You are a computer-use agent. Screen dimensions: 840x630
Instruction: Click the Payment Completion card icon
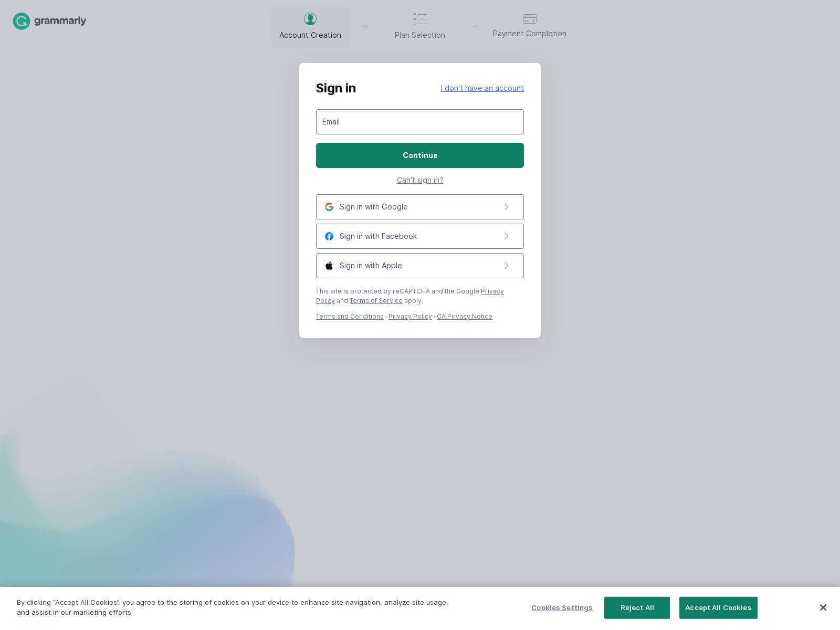[530, 19]
